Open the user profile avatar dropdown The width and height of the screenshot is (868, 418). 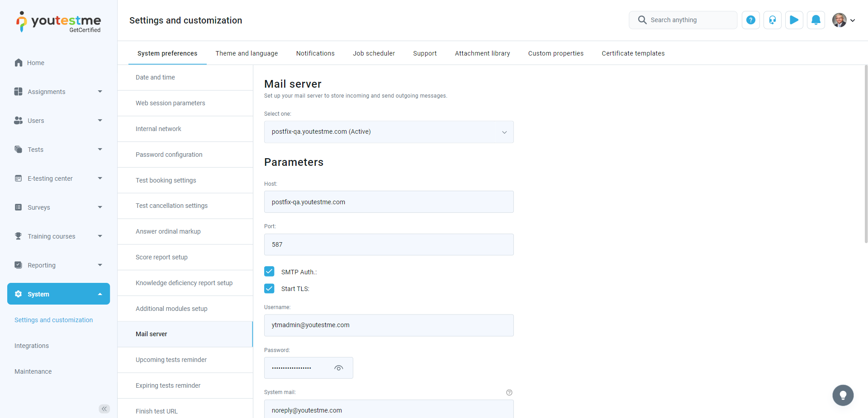coord(844,20)
